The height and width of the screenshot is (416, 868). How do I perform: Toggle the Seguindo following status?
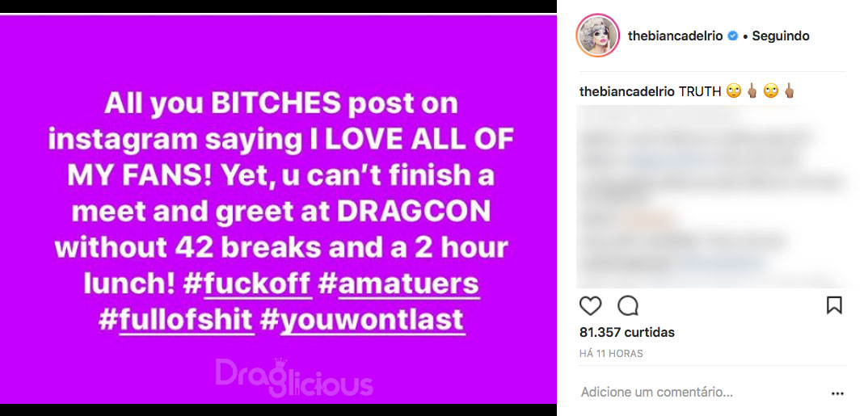[x=781, y=36]
